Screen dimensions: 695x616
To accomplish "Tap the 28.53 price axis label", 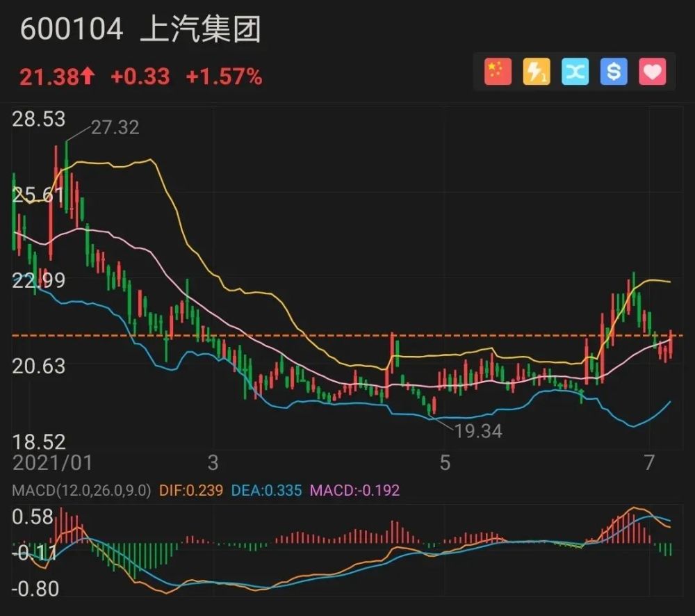I will [38, 120].
